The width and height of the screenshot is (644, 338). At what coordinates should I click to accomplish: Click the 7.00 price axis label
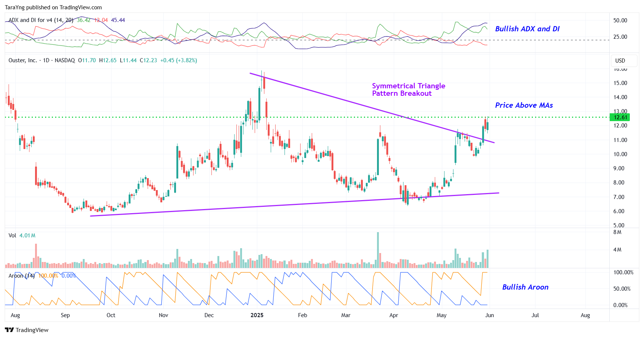(619, 197)
